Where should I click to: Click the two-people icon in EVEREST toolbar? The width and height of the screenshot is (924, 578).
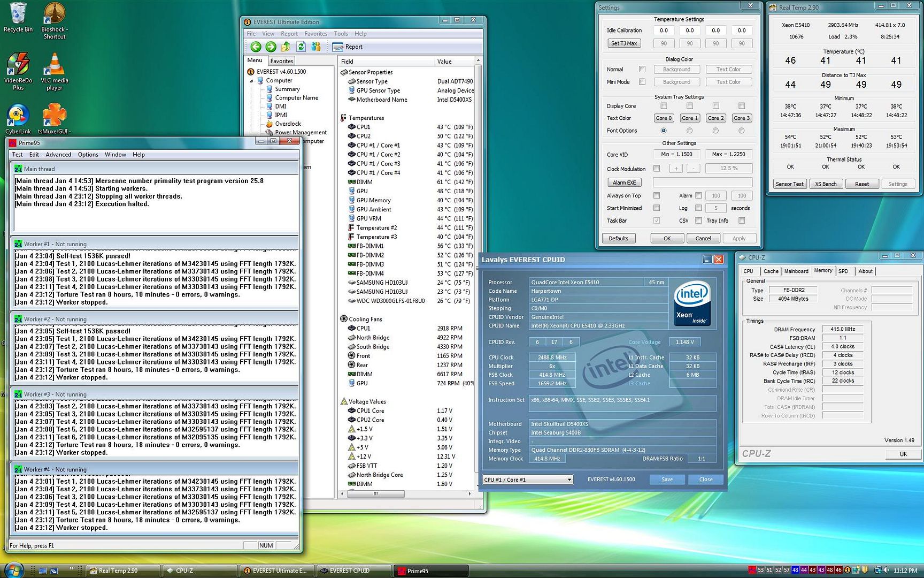tap(316, 47)
